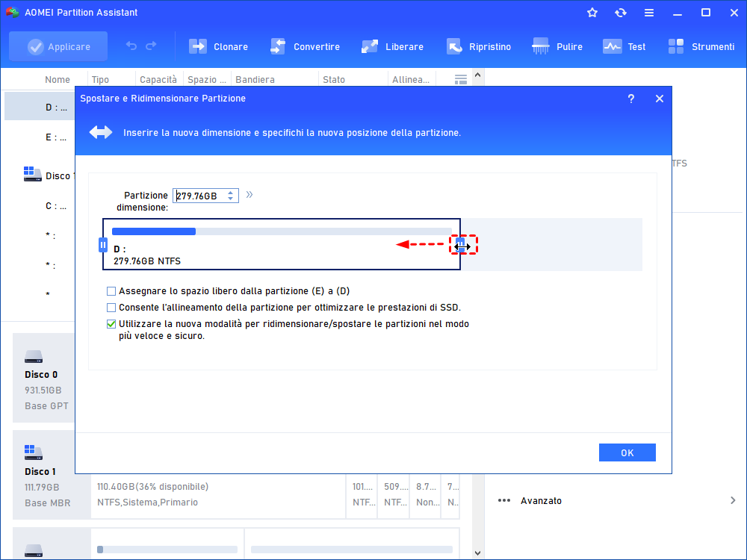This screenshot has width=747, height=560.
Task: Open the Convertire toolbar option
Action: [x=305, y=46]
